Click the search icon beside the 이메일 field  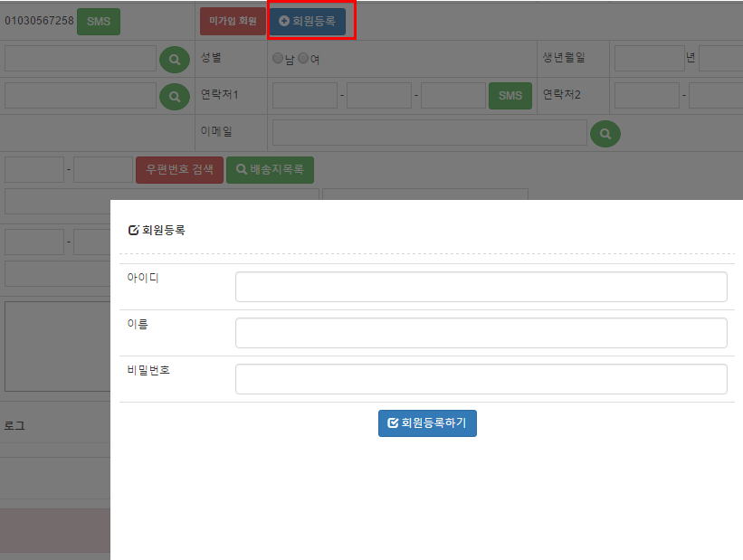[x=605, y=133]
